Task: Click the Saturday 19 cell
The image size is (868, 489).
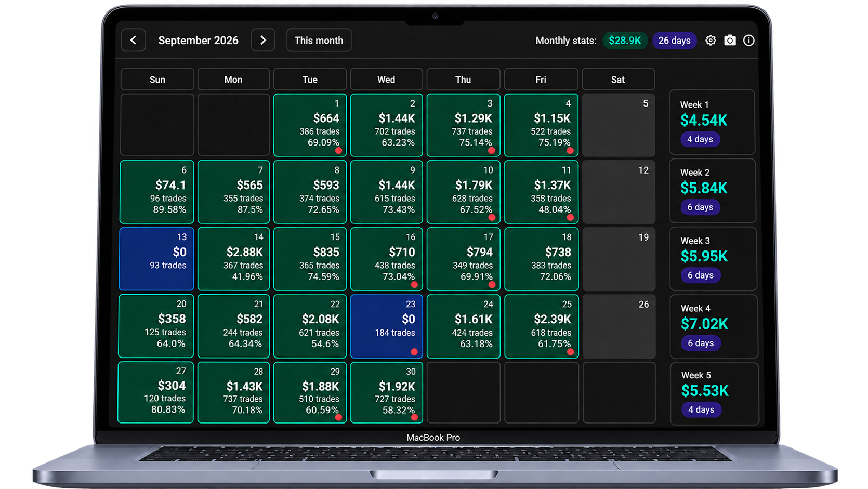Action: pos(619,259)
